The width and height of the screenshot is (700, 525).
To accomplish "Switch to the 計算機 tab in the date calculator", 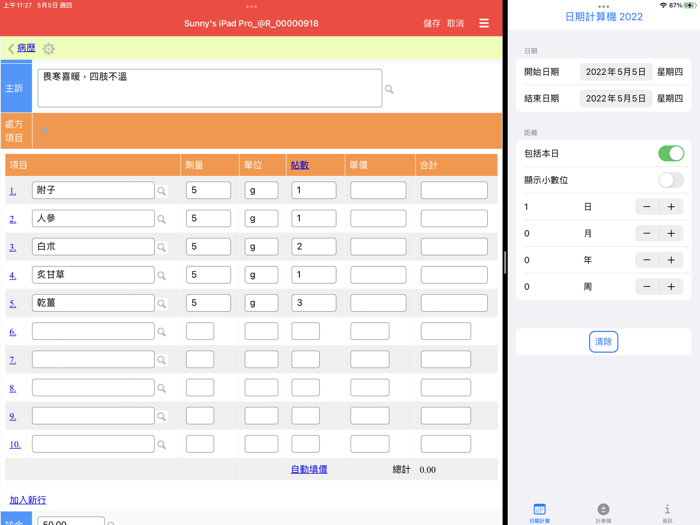I will [x=603, y=512].
